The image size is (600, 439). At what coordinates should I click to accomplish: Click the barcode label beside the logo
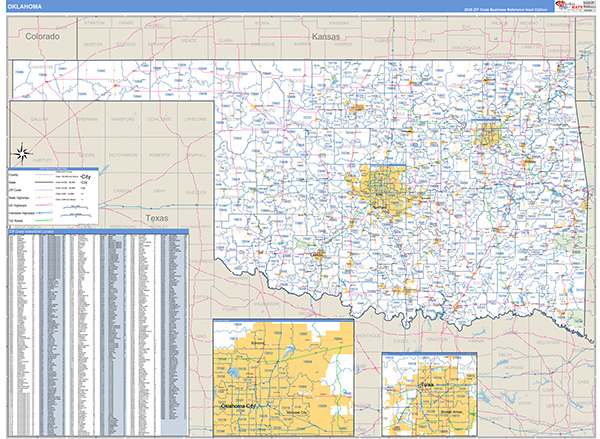click(590, 6)
